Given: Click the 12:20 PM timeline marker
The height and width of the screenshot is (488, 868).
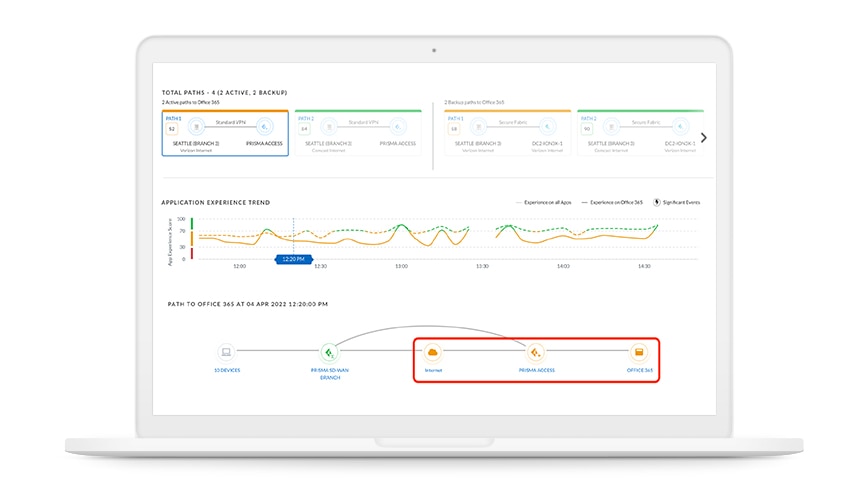Looking at the screenshot, I should 293,259.
